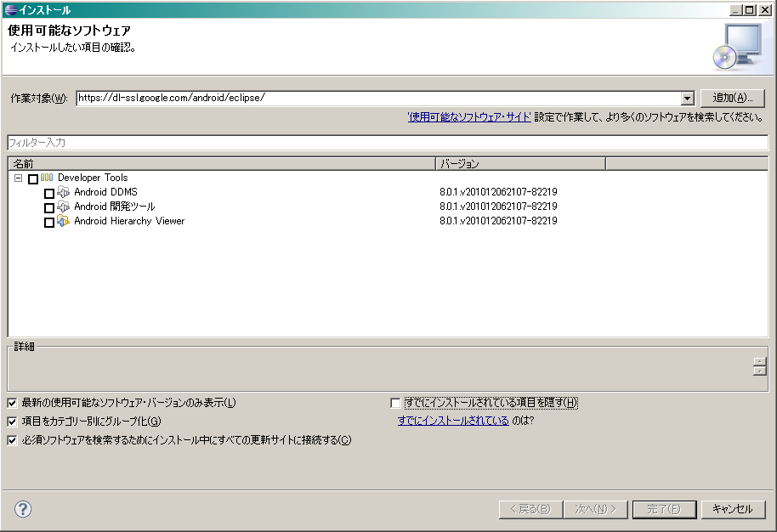Uncheck 項目をカテゴリー別にグループ化 option
This screenshot has width=777, height=532.
pos(12,422)
